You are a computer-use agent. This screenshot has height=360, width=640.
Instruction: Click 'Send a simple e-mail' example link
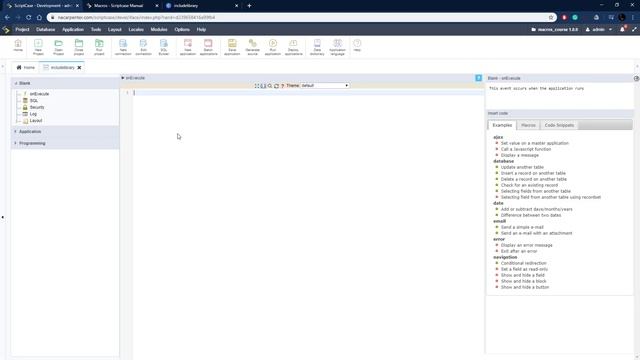pos(522,227)
